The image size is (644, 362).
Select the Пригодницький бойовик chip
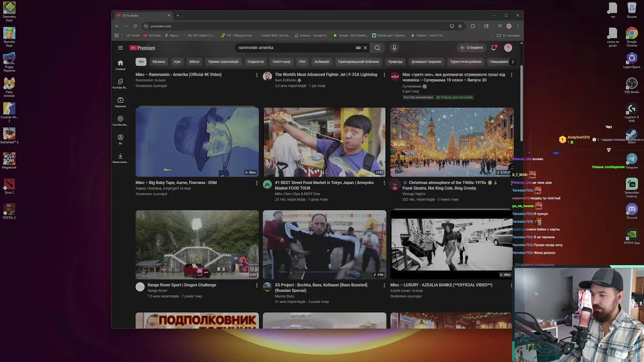click(359, 62)
